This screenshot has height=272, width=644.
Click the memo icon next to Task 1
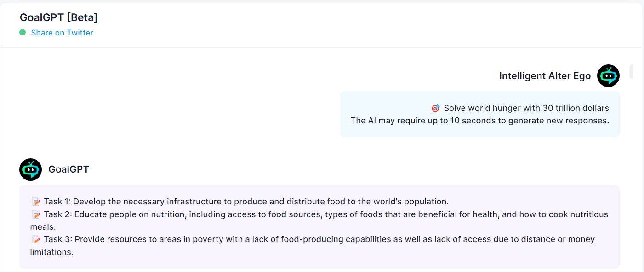point(36,202)
